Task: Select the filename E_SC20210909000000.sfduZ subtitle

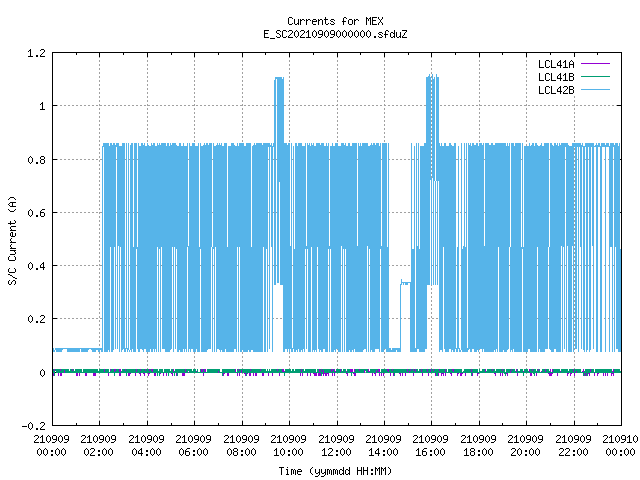Action: point(335,34)
